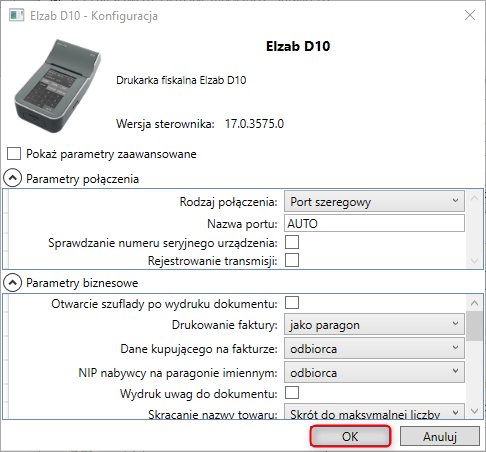Click the Elzab D10 printer image
The image size is (486, 452).
click(57, 86)
